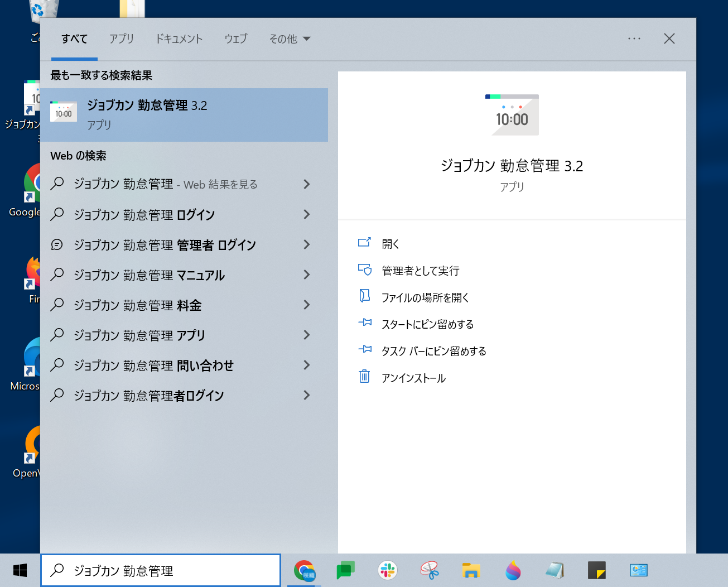Screen dimensions: 728x587
Task: Click the search icon beside 料金 suggestion
Action: point(57,304)
